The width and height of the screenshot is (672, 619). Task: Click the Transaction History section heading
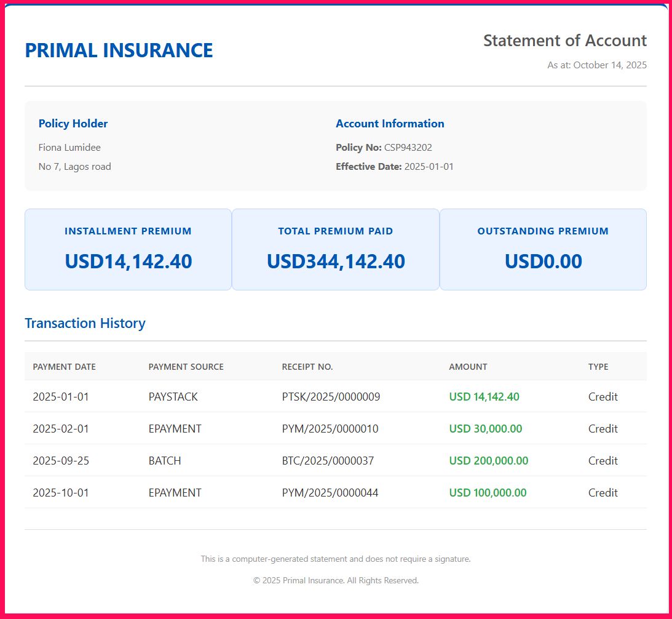click(x=85, y=324)
